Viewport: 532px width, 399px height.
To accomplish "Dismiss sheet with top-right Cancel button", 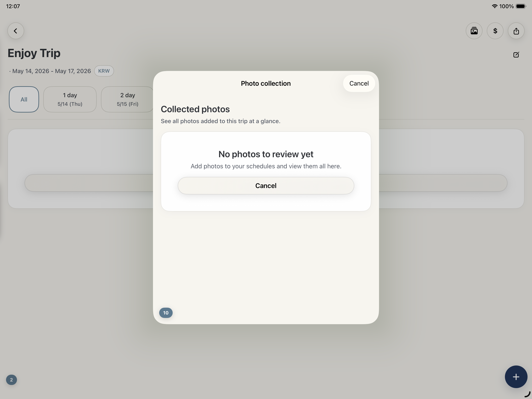I will [x=359, y=83].
